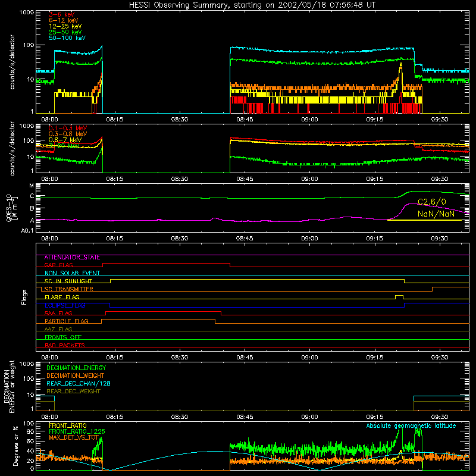This screenshot has height=476, width=476.
Task: Click the 0.8-7 MeV legend label
Action: click(65, 140)
